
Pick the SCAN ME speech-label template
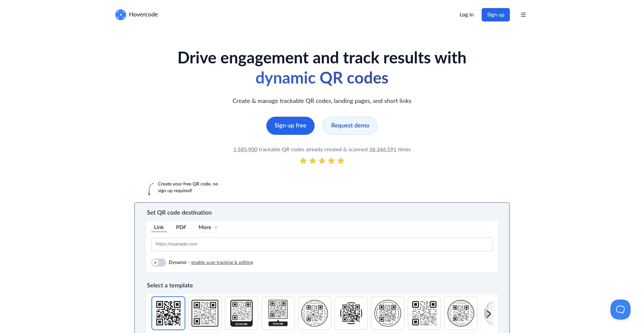pyautogui.click(x=278, y=313)
